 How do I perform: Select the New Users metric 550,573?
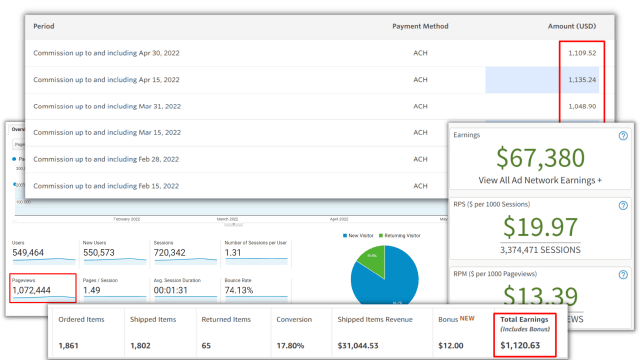pyautogui.click(x=99, y=253)
